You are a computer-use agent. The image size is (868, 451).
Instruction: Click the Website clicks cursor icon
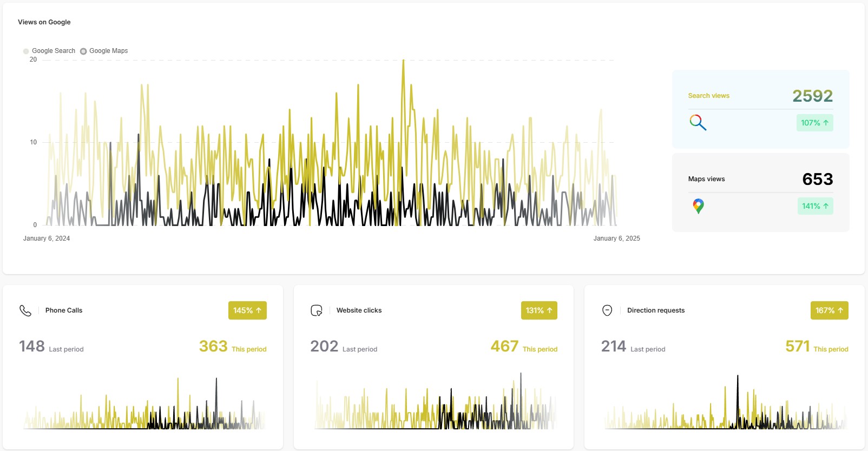317,310
